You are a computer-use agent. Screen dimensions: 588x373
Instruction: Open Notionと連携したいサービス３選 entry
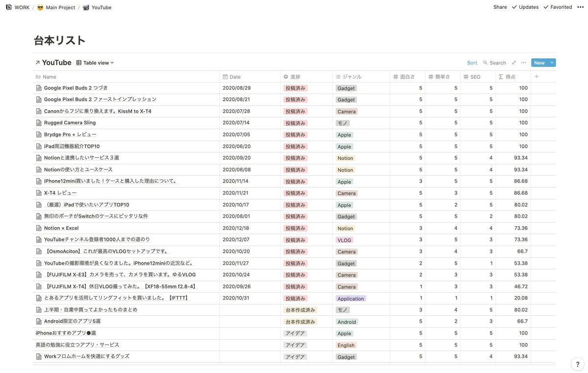tap(81, 158)
